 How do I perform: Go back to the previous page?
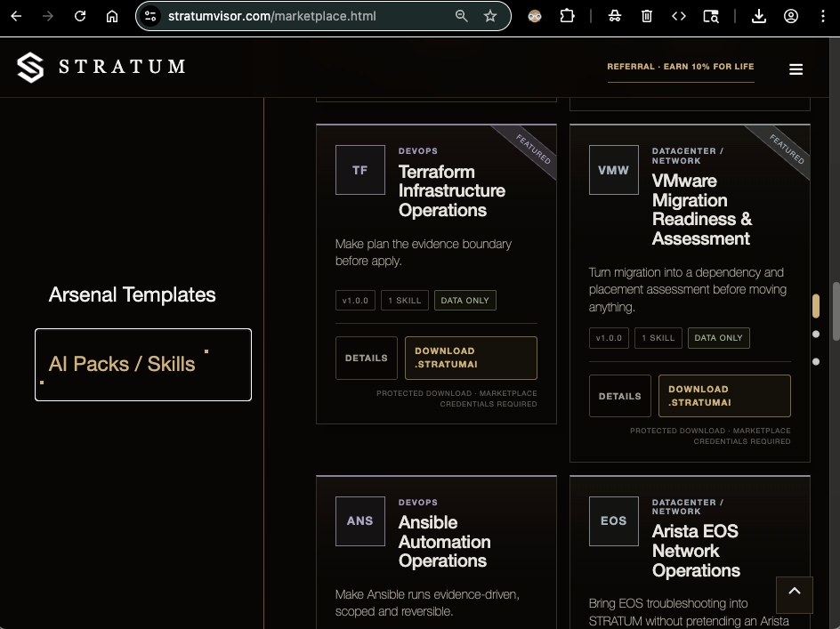[x=16, y=16]
